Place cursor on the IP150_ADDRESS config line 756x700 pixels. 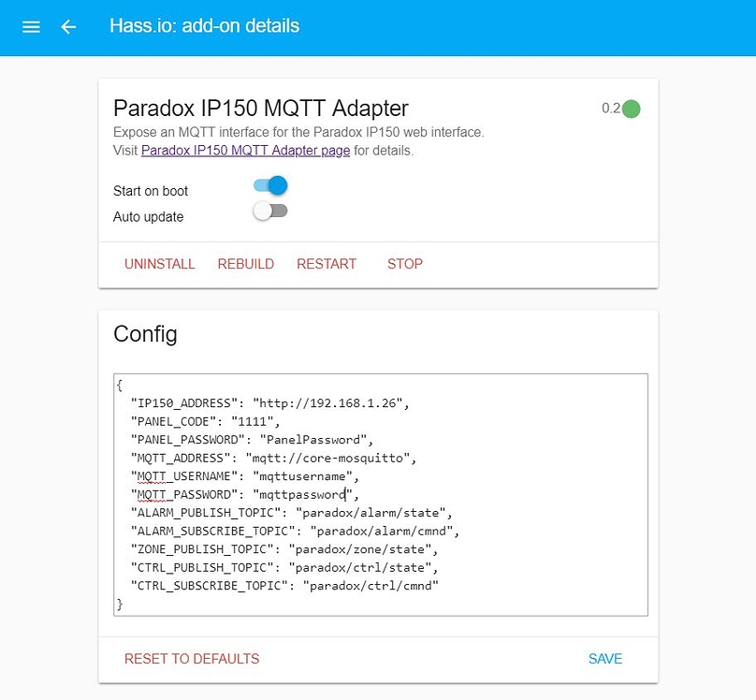[270, 403]
